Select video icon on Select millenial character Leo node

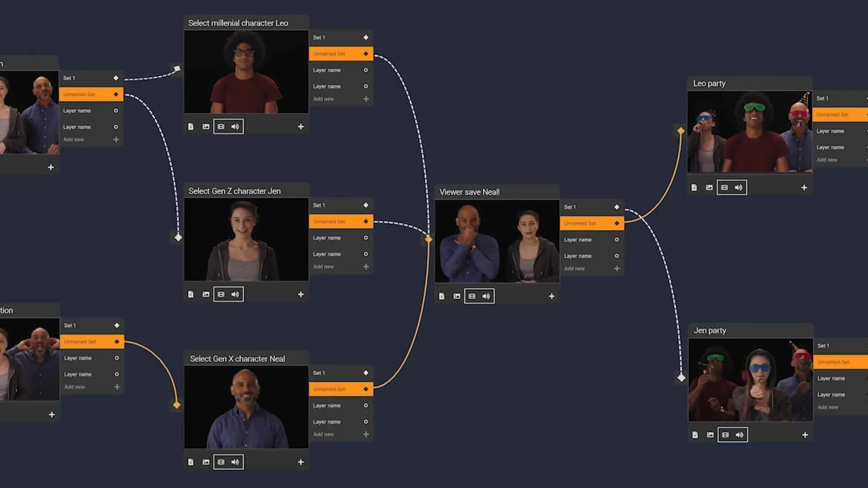(x=221, y=127)
